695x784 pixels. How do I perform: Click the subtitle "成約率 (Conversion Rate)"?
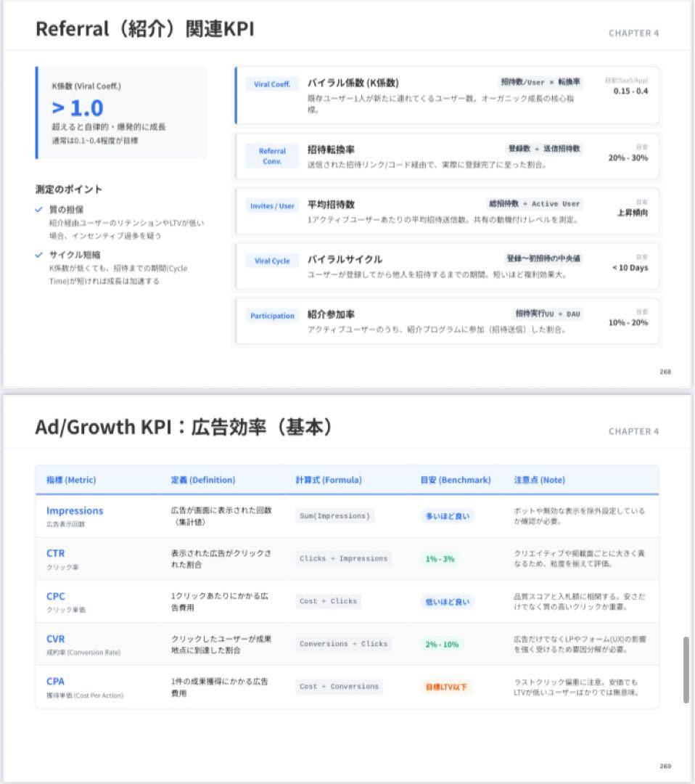pyautogui.click(x=83, y=653)
